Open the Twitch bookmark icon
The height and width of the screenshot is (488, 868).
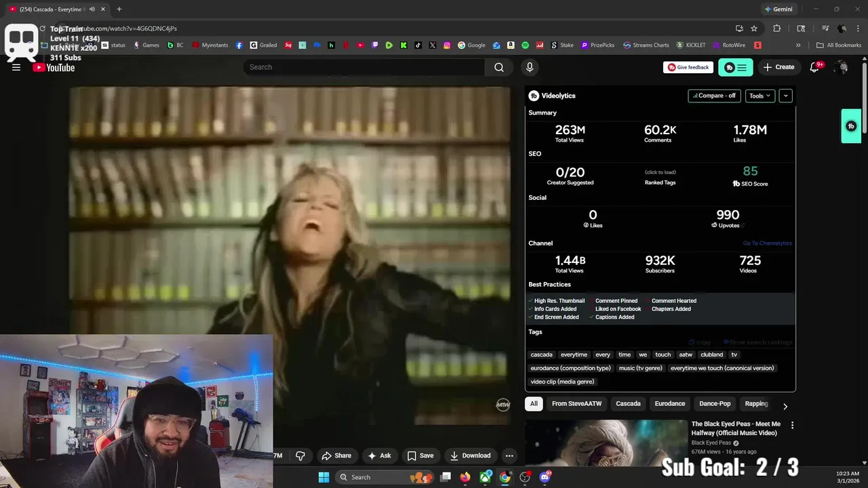click(375, 45)
